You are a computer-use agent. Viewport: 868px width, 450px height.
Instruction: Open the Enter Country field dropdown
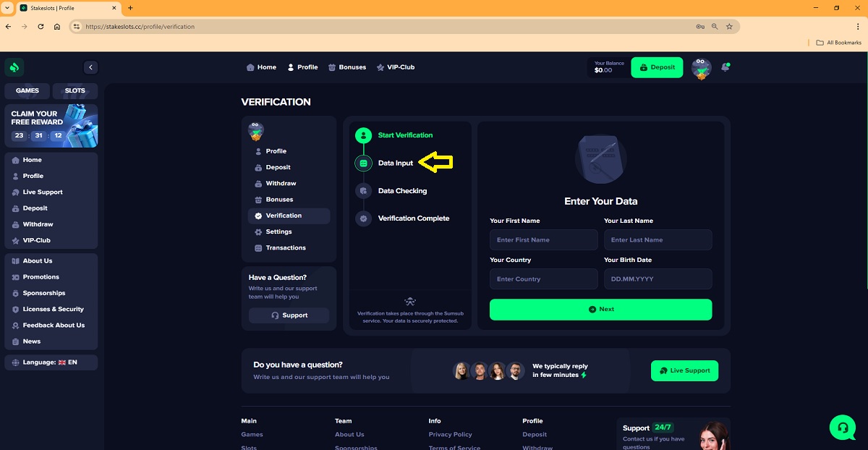point(543,279)
